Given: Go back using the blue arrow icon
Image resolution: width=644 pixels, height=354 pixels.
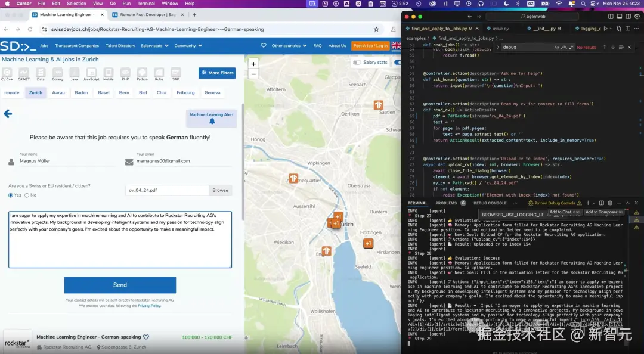Looking at the screenshot, I should (8, 114).
